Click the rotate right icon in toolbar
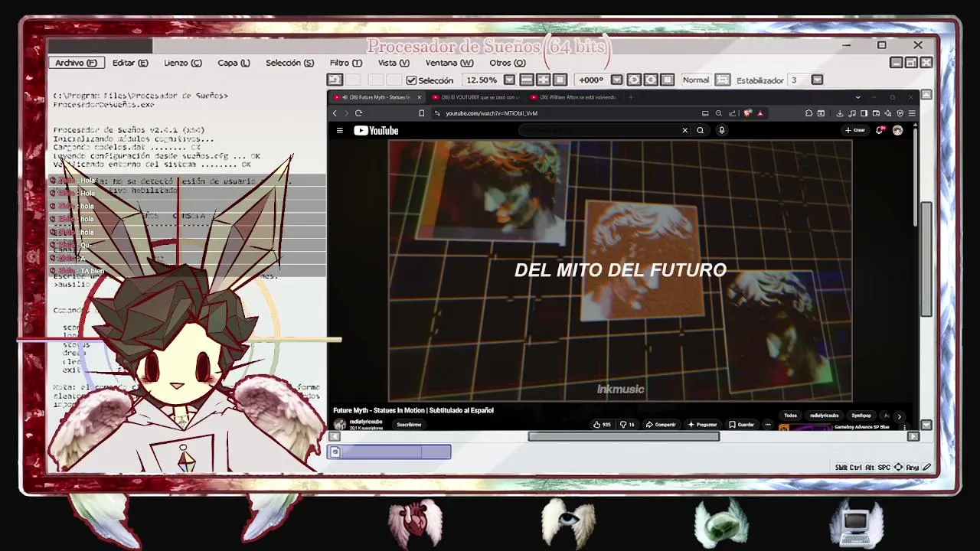Image resolution: width=980 pixels, height=551 pixels. click(651, 80)
